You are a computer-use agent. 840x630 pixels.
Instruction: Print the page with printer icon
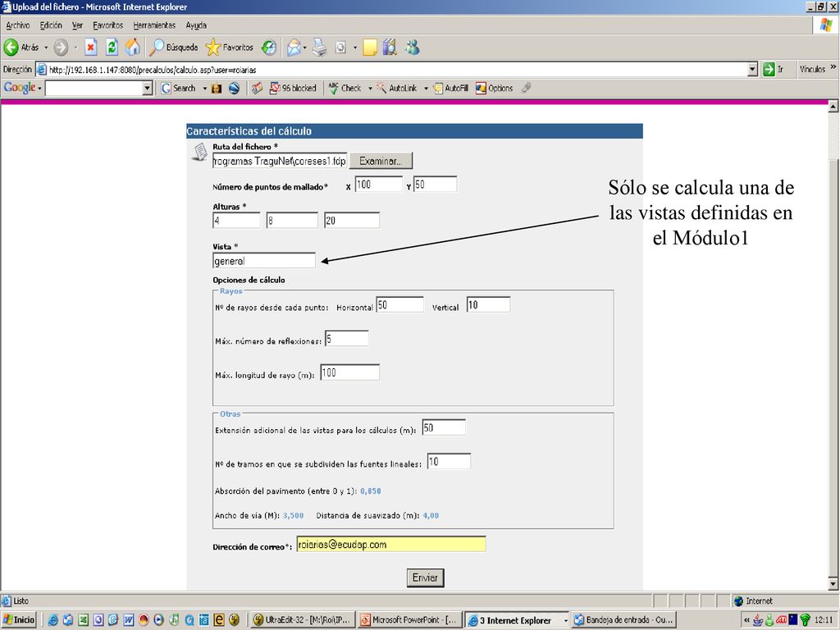pos(319,48)
